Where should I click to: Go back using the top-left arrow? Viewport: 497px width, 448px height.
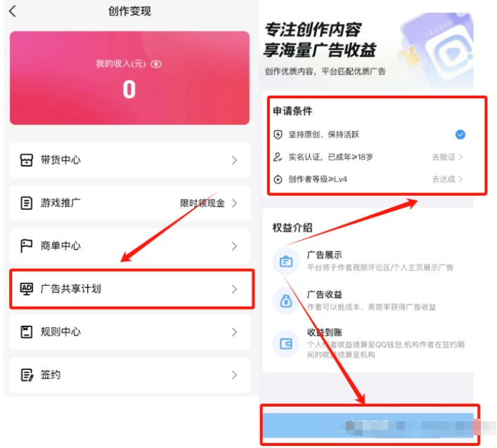[13, 11]
